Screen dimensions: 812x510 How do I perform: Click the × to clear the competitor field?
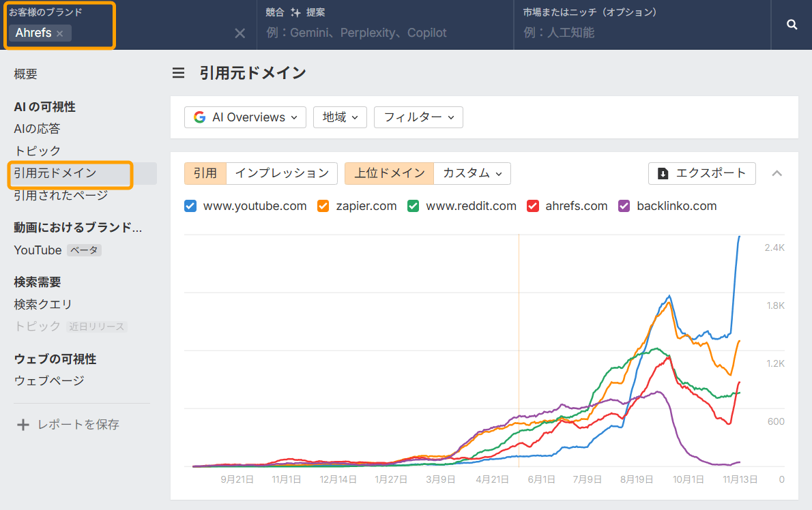click(x=240, y=33)
